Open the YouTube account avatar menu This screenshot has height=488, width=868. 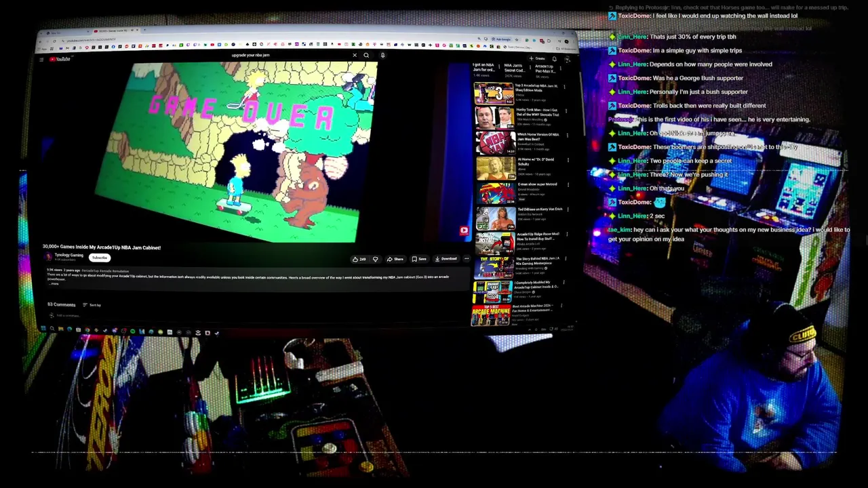[x=568, y=60]
